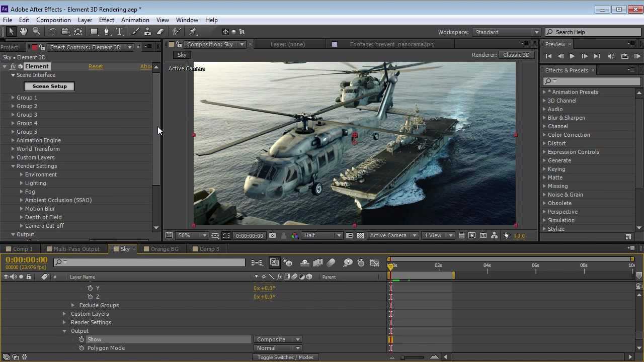
Task: Toggle the transparency grid in viewer
Action: (360, 235)
